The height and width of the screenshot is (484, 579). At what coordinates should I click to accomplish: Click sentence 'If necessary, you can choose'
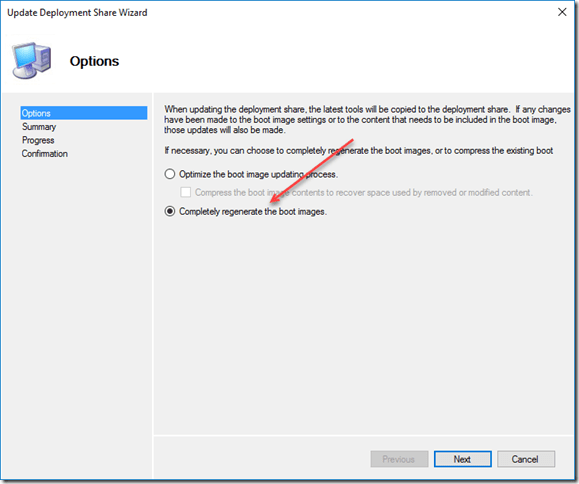[359, 151]
